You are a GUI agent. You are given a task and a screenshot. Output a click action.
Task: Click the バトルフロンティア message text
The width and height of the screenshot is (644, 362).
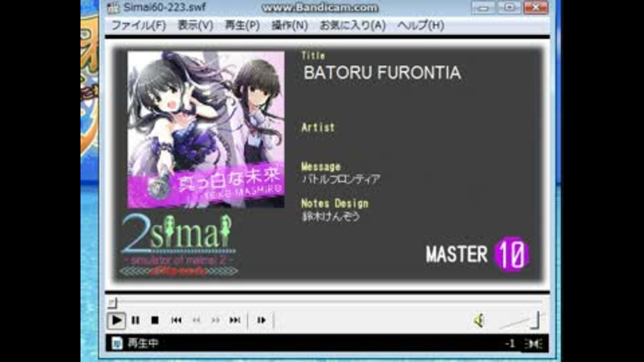(x=341, y=180)
